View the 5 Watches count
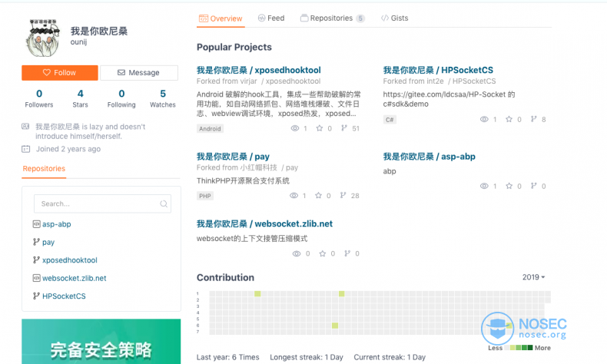The height and width of the screenshot is (364, 607). point(163,98)
